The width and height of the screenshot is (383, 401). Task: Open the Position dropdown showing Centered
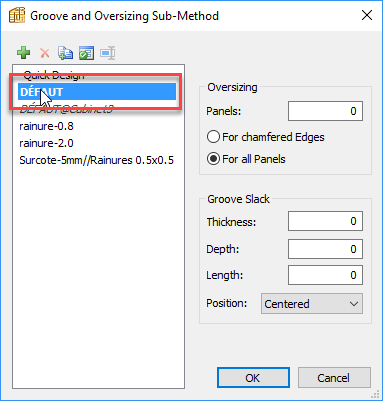312,304
